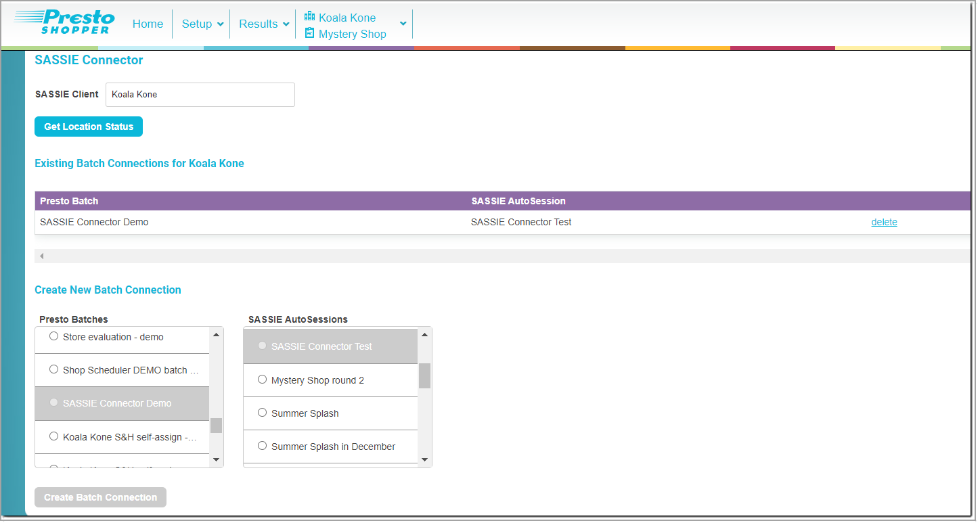This screenshot has width=980, height=525.
Task: Click the SASSIE AutoSessions scrollbar thumb
Action: click(424, 375)
